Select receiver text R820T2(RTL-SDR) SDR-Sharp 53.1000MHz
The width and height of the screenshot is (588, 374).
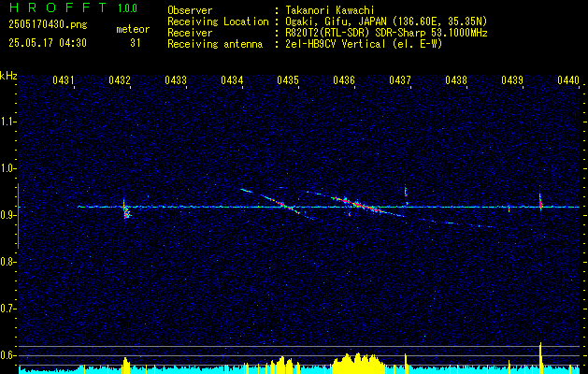tap(387, 33)
